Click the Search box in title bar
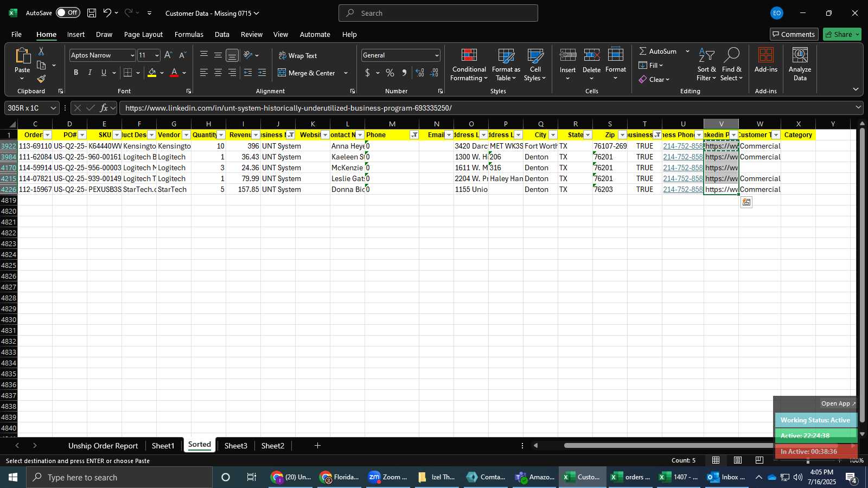 coord(438,13)
